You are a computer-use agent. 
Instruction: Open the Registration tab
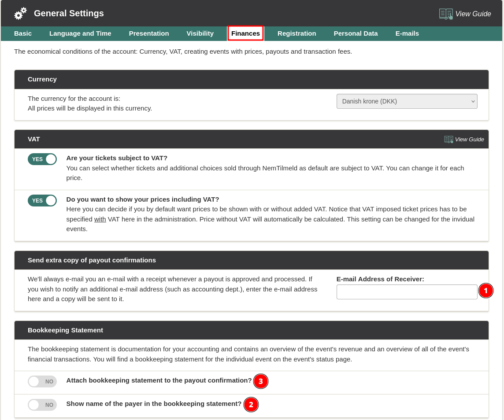pyautogui.click(x=296, y=33)
